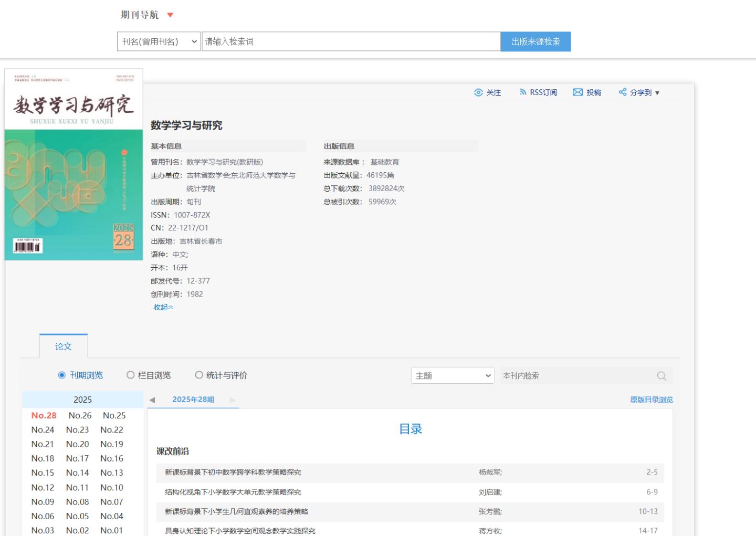Click the eye icon for 关注
This screenshot has height=536, width=756.
(478, 92)
